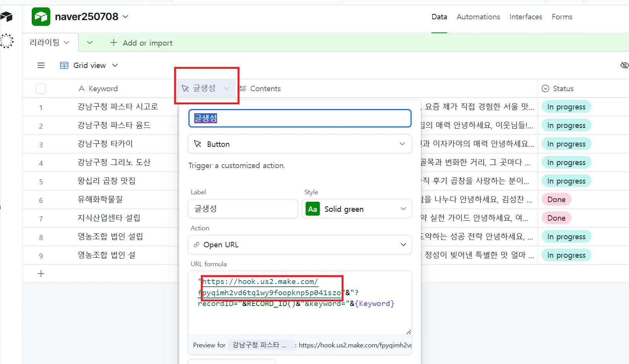The height and width of the screenshot is (364, 629).
Task: Click the hide fields eye icon
Action: click(x=624, y=65)
